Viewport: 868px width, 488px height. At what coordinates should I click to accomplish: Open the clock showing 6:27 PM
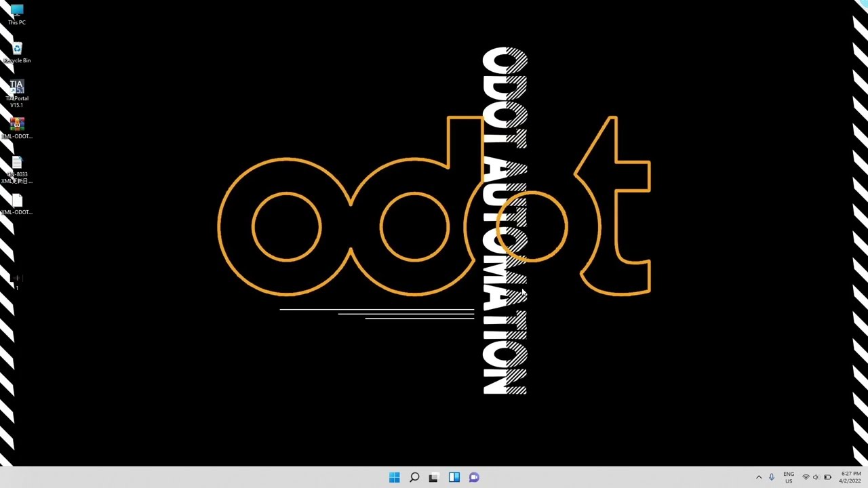coord(850,477)
